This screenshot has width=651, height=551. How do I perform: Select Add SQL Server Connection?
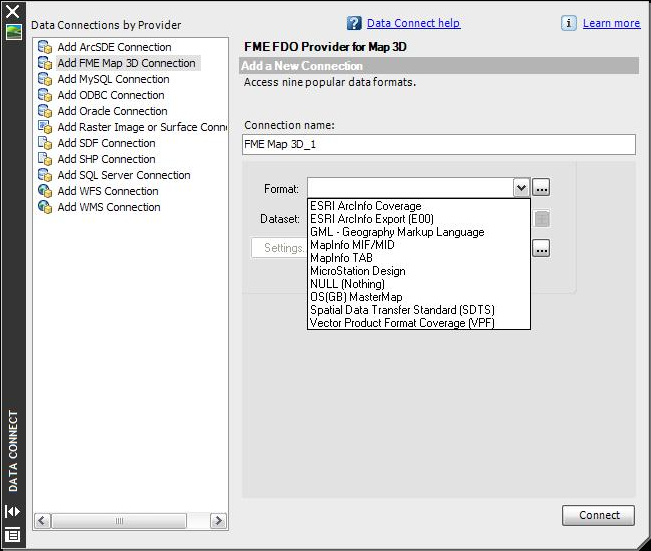[x=124, y=175]
